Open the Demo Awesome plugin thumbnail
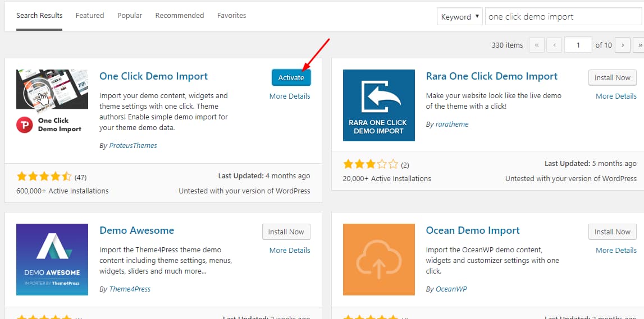The width and height of the screenshot is (644, 319). point(52,260)
